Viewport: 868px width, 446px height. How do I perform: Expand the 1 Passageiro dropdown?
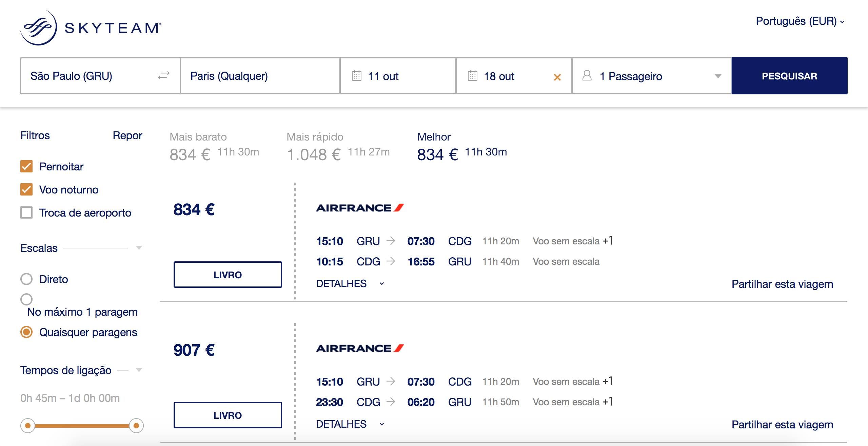[718, 76]
